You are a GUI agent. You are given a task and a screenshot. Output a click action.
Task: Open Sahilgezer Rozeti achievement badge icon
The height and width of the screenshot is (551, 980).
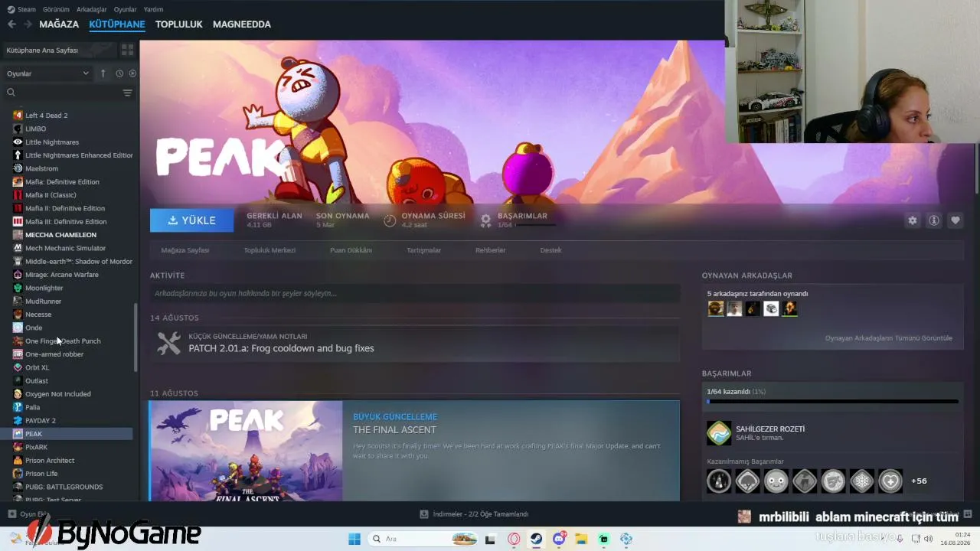click(x=719, y=433)
